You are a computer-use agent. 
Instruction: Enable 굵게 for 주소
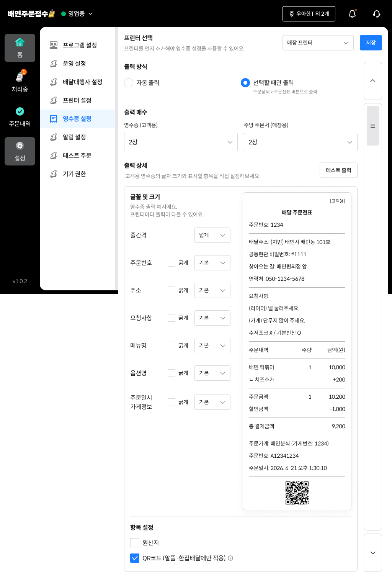click(x=171, y=290)
